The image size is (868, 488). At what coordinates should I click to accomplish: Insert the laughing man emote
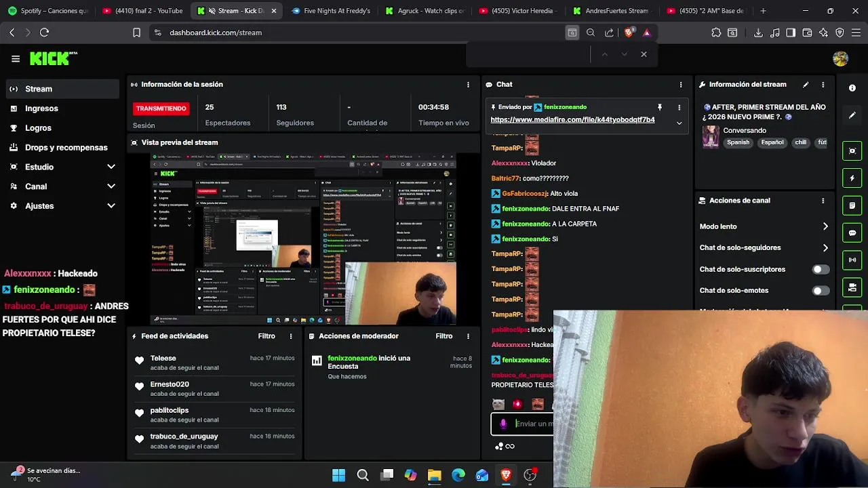tap(538, 404)
